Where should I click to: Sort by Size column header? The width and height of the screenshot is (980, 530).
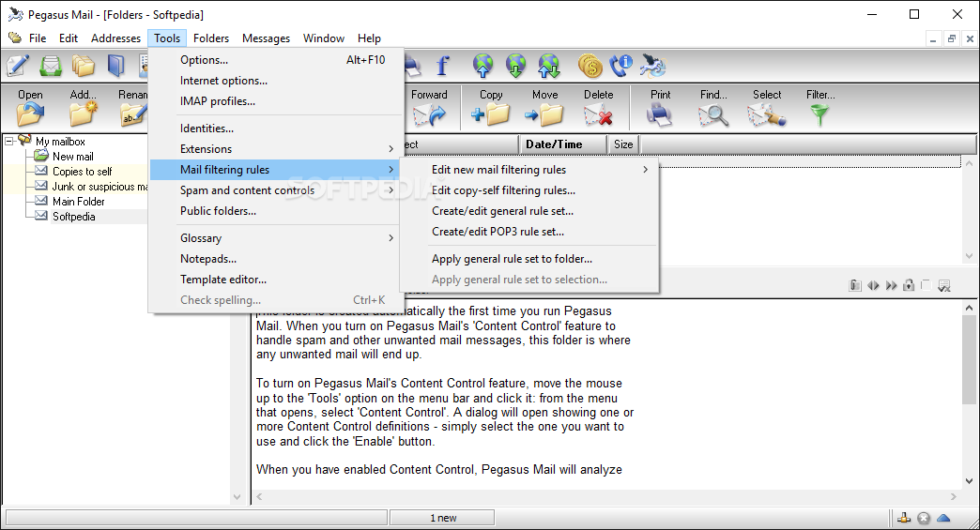click(623, 144)
